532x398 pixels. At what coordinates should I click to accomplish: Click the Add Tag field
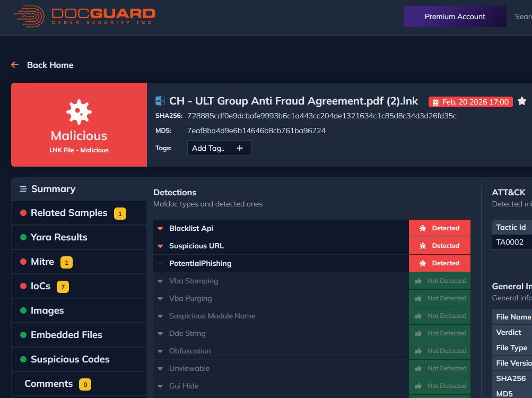click(x=219, y=148)
